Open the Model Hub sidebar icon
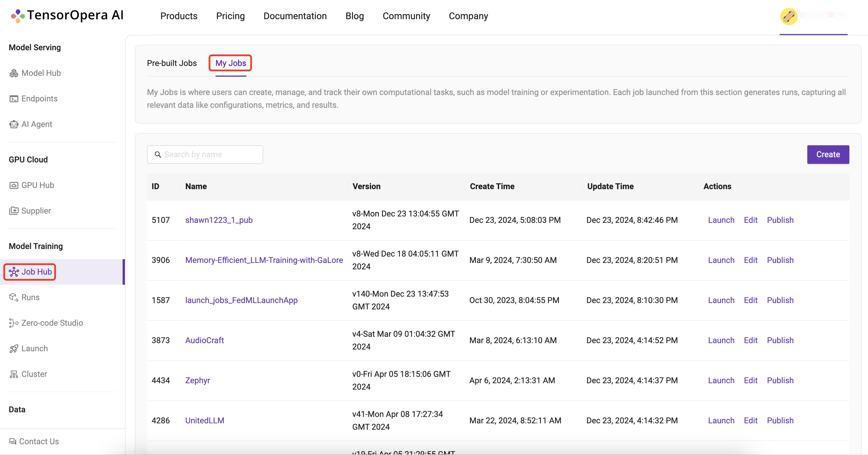This screenshot has width=868, height=455. [14, 73]
